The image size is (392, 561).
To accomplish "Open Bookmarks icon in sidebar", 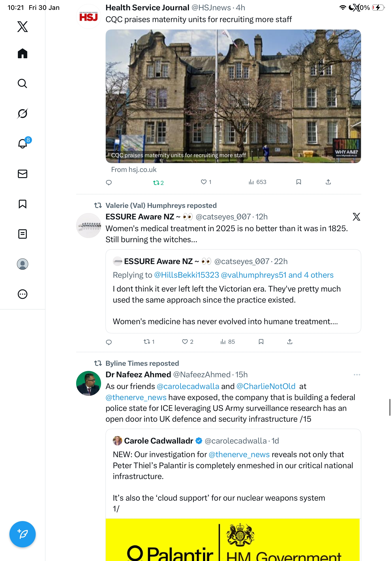I will pos(23,204).
